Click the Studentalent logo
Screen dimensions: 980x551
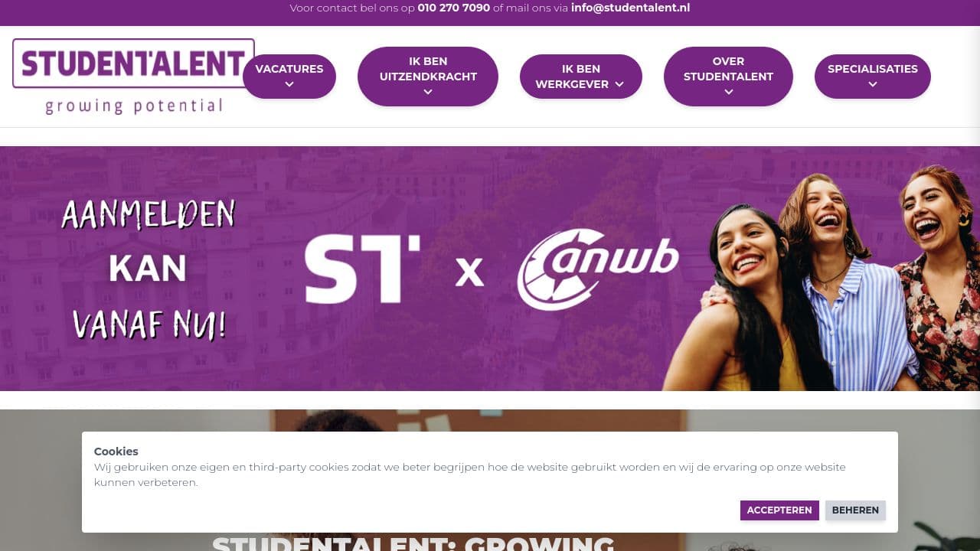[x=134, y=77]
